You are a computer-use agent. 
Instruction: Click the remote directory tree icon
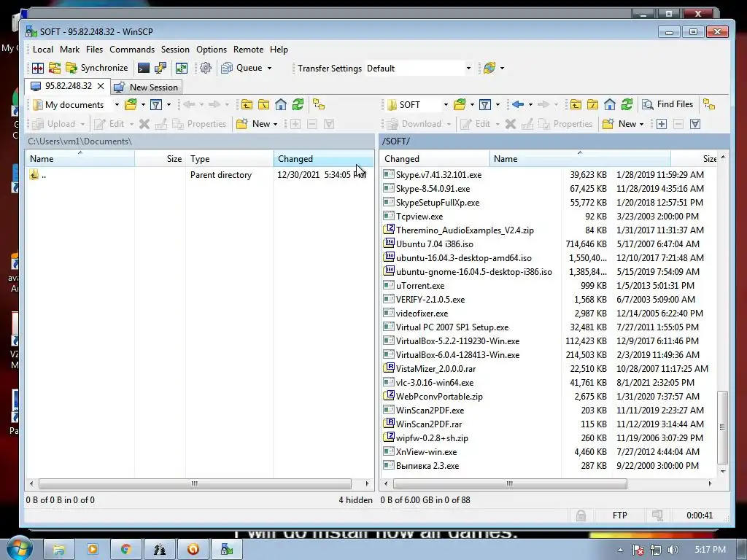pyautogui.click(x=709, y=105)
